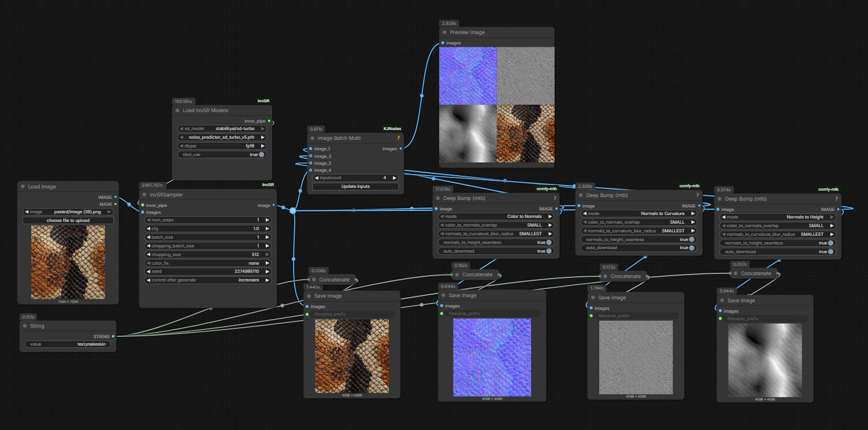Image resolution: width=868 pixels, height=430 pixels.
Task: Collapse the Load Image node using its header dot
Action: pos(23,187)
